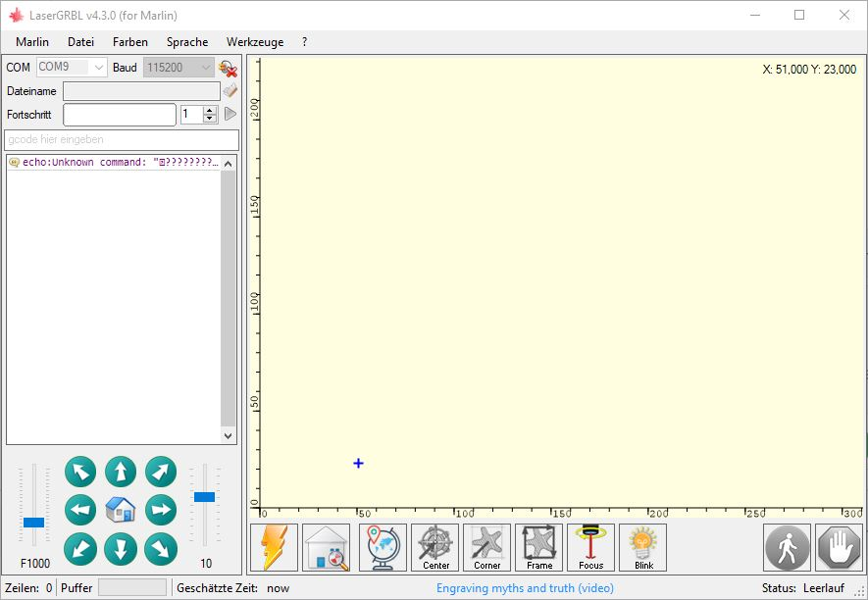Click the hand hold icon
This screenshot has width=868, height=600.
pos(839,547)
